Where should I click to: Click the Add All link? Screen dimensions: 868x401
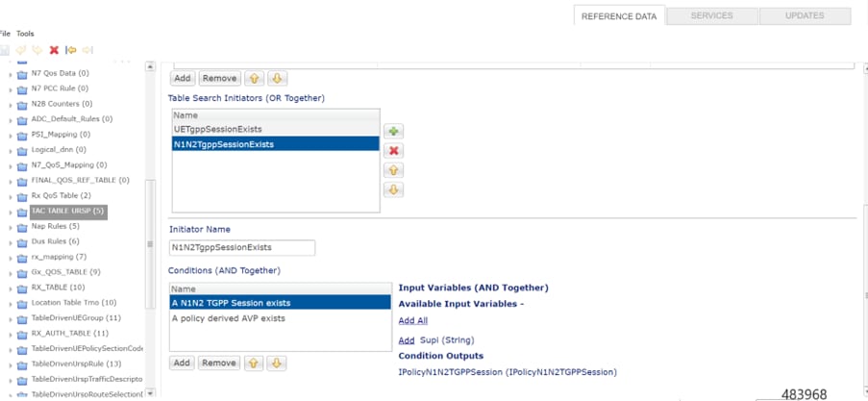pos(413,320)
